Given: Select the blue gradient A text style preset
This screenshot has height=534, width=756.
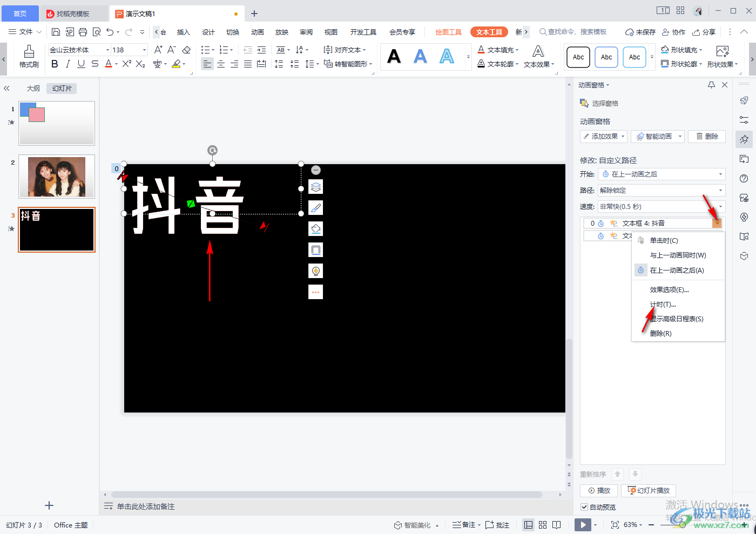Looking at the screenshot, I should tap(420, 56).
